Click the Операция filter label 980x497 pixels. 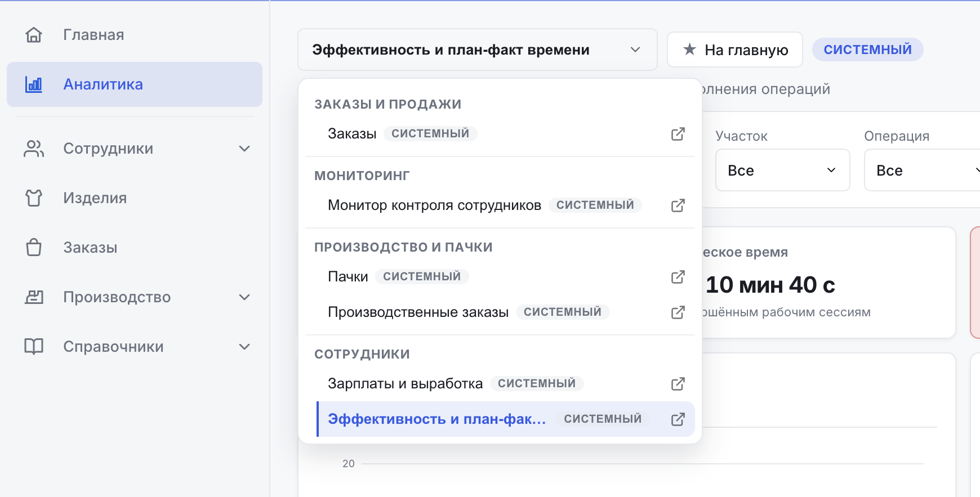click(x=897, y=136)
